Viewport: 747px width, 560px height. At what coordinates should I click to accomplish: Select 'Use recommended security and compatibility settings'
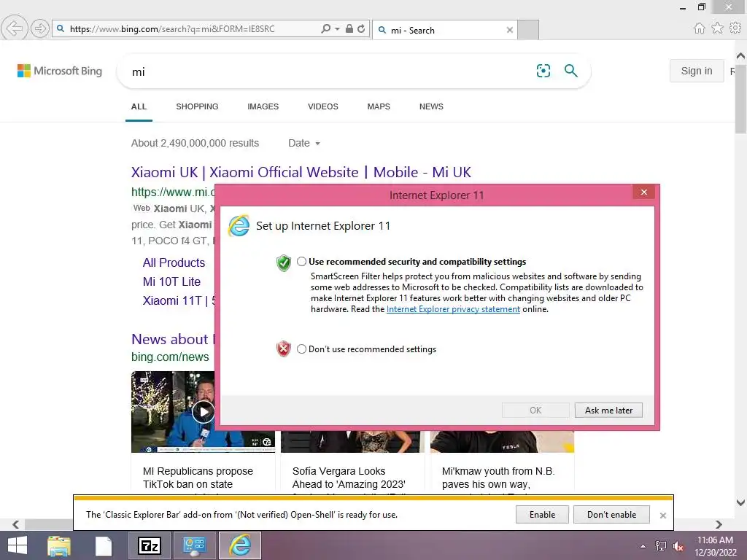(301, 262)
